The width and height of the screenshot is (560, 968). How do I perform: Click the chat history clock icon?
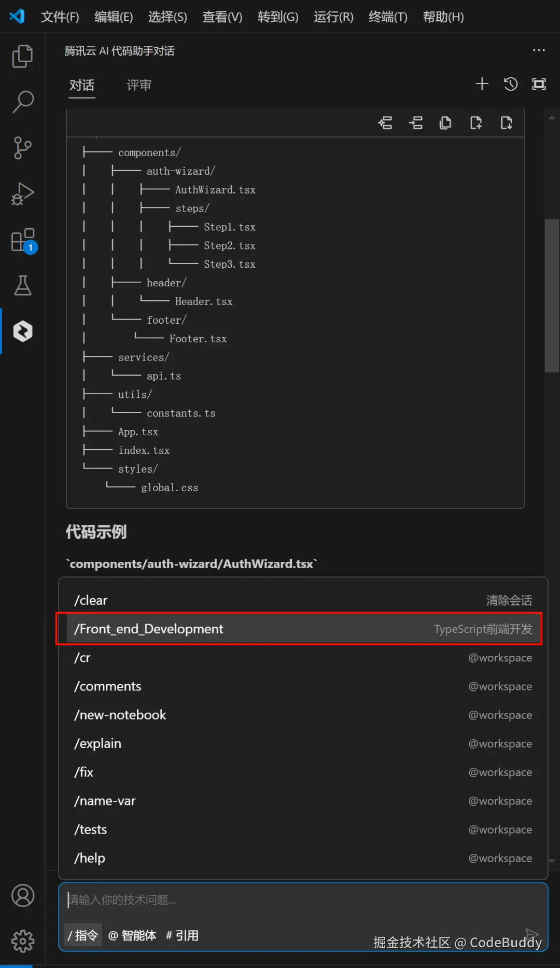511,84
